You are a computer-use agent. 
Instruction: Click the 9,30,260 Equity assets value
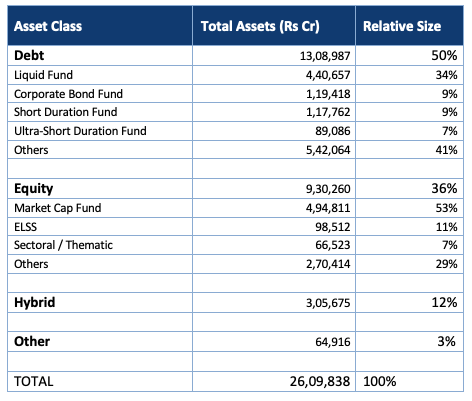328,189
